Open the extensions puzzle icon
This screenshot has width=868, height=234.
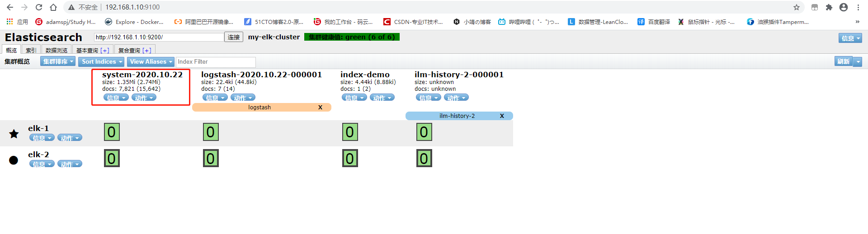pos(829,7)
